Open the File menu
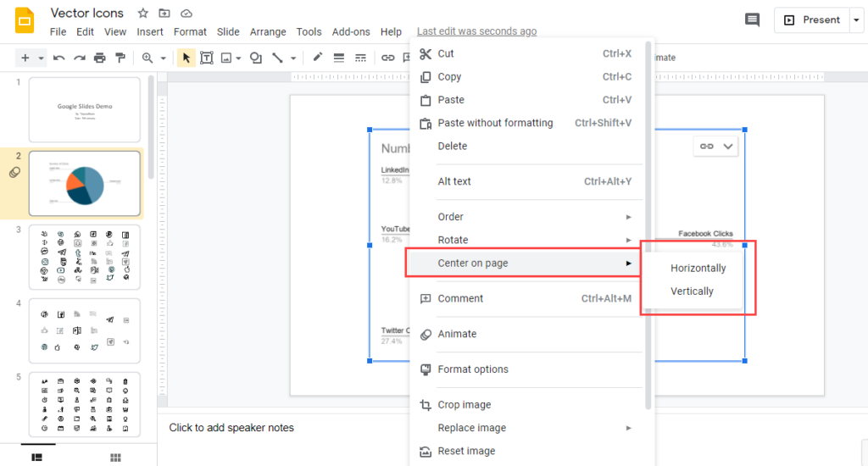 point(58,32)
